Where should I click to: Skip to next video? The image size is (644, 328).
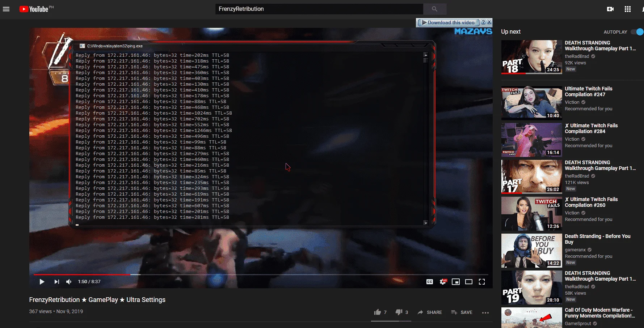click(x=56, y=282)
